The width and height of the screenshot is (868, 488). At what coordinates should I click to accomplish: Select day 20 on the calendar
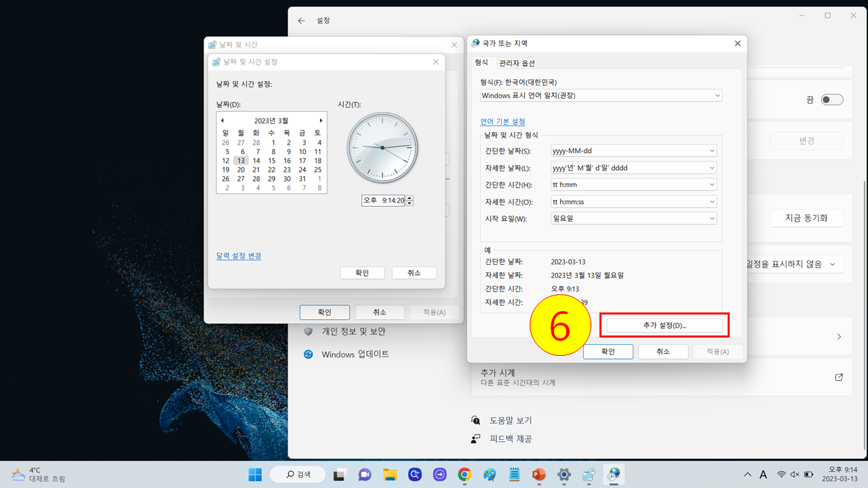[x=241, y=169]
